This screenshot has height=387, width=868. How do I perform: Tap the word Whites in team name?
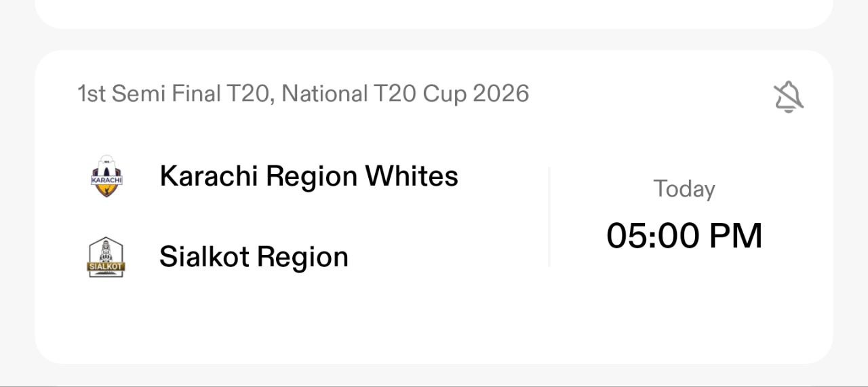click(x=412, y=176)
